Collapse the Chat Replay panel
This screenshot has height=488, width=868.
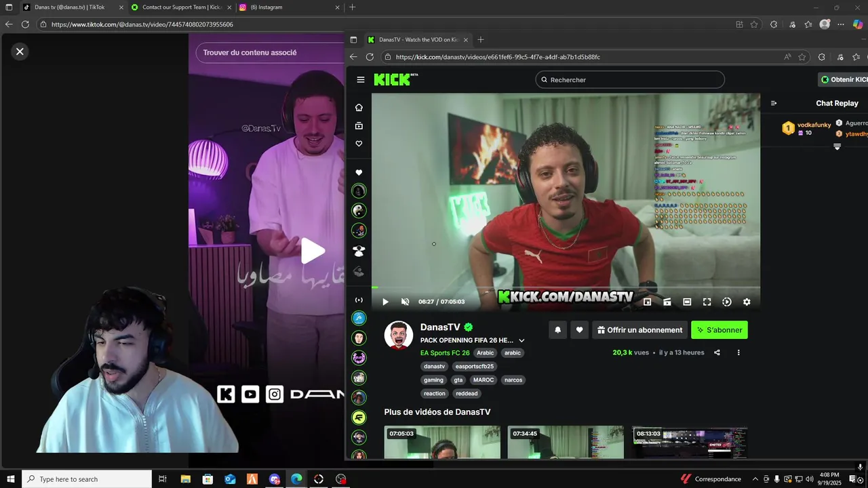[x=774, y=103]
